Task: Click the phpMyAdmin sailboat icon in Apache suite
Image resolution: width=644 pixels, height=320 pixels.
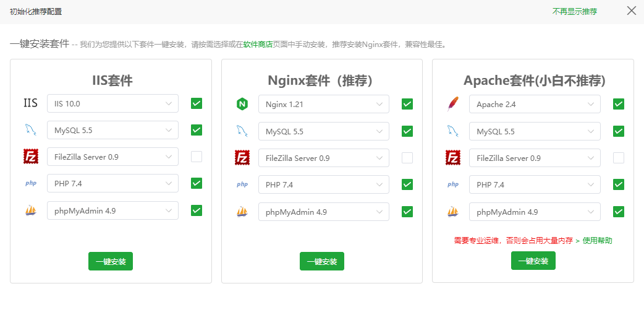Action: tap(452, 212)
